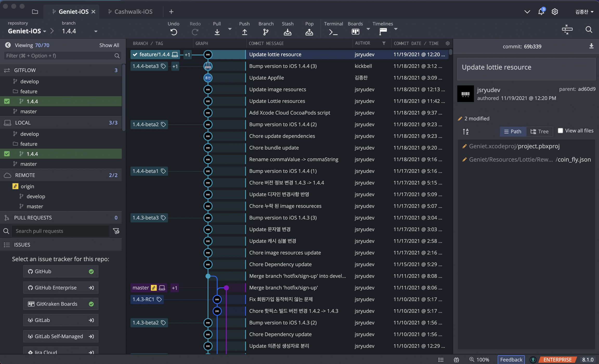599x364 pixels.
Task: Click the Undo toolbar icon
Action: click(173, 32)
